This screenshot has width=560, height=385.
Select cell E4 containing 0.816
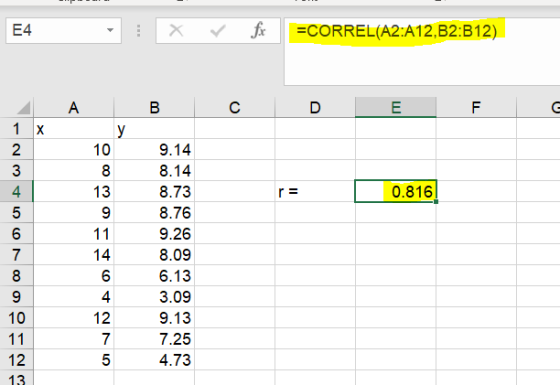coord(396,191)
